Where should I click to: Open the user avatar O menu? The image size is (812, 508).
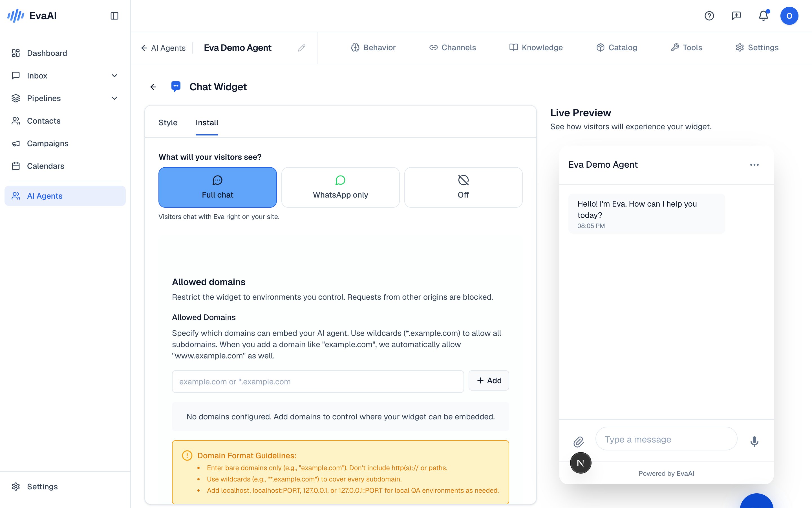pyautogui.click(x=789, y=16)
